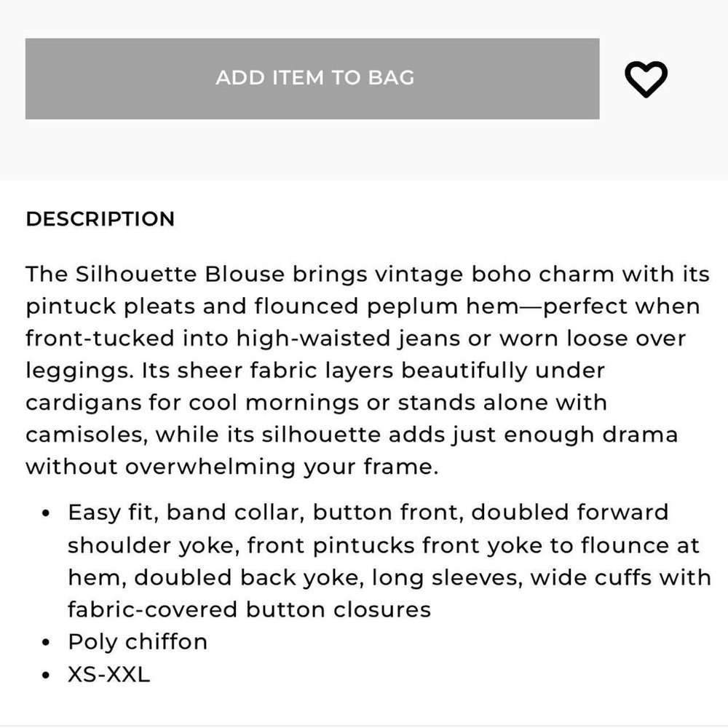Click the DESCRIPTION section heading

click(x=100, y=219)
